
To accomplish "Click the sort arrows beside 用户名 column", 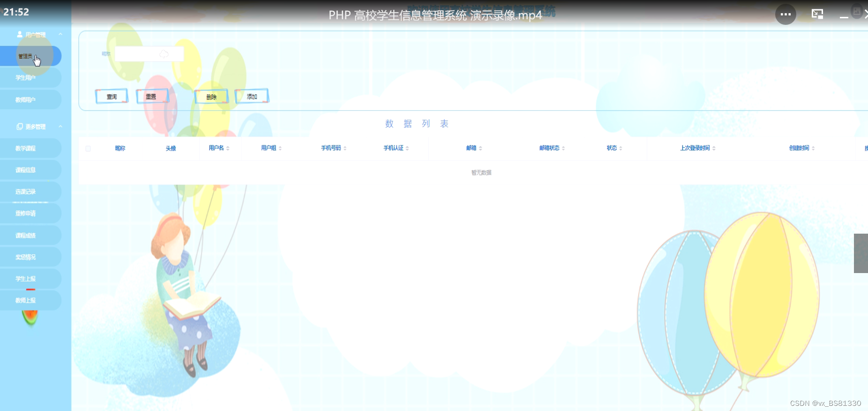I will click(x=228, y=148).
